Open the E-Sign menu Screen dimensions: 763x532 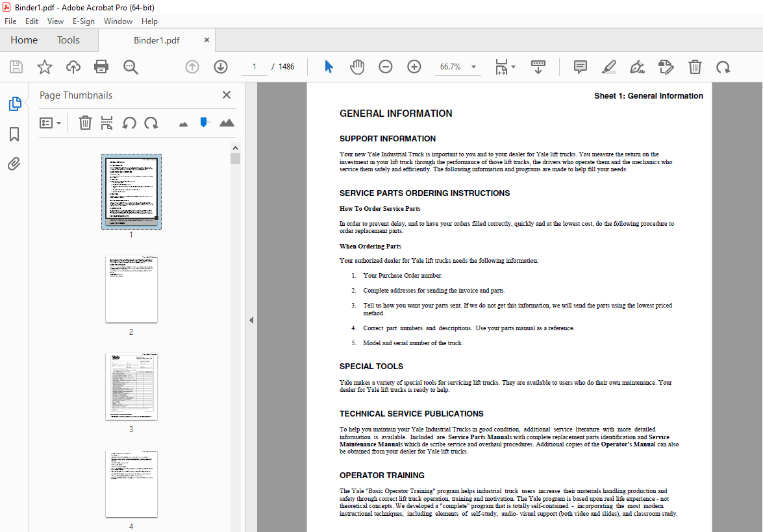pyautogui.click(x=83, y=21)
